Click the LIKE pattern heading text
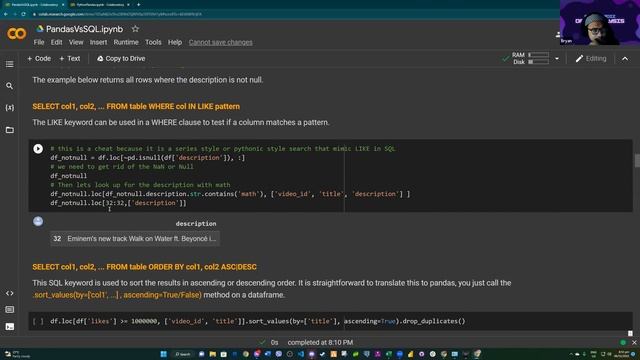640x360 pixels. (x=136, y=107)
